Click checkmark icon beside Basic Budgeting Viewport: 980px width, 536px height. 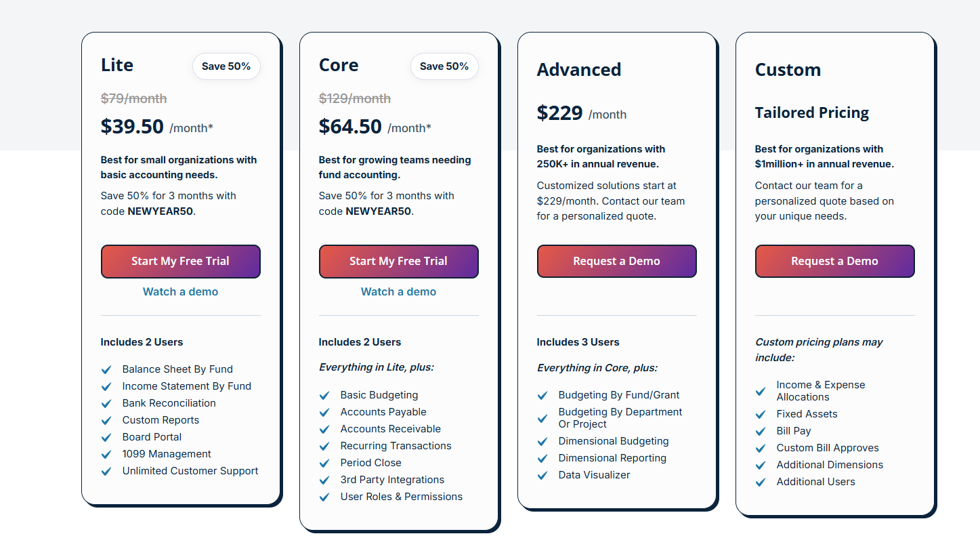(324, 395)
